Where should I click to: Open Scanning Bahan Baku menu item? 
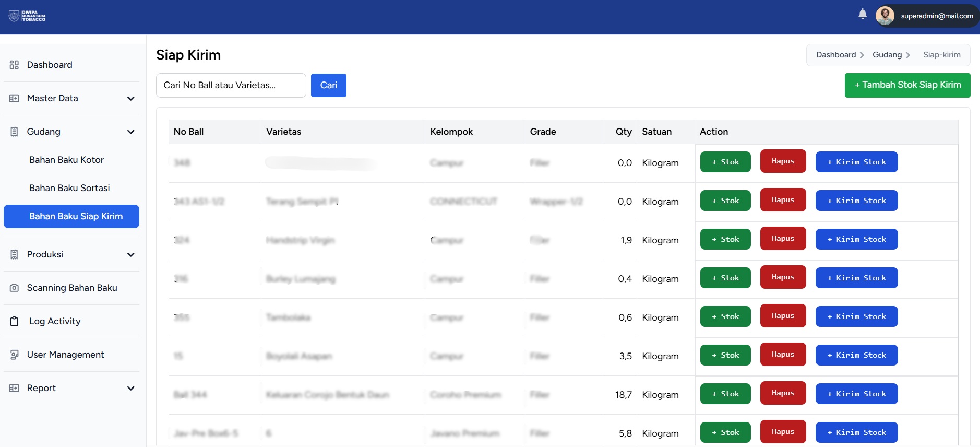point(71,288)
